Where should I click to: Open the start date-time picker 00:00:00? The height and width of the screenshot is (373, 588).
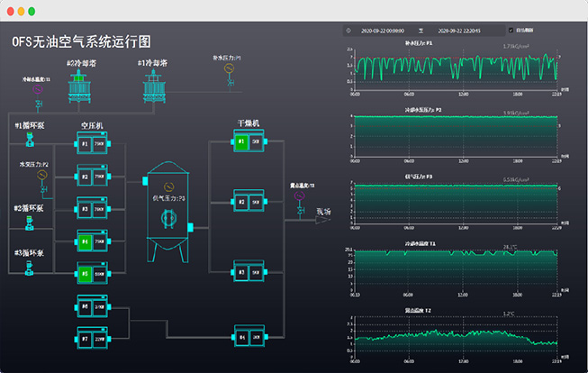click(382, 30)
